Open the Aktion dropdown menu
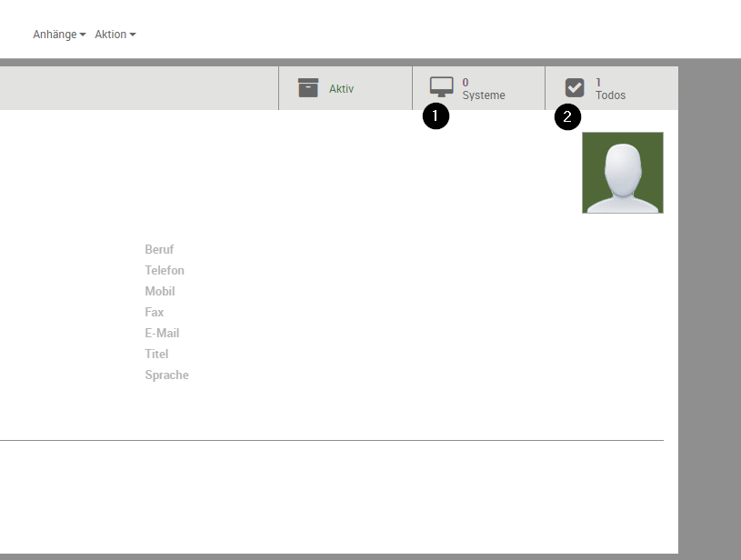 [x=115, y=35]
